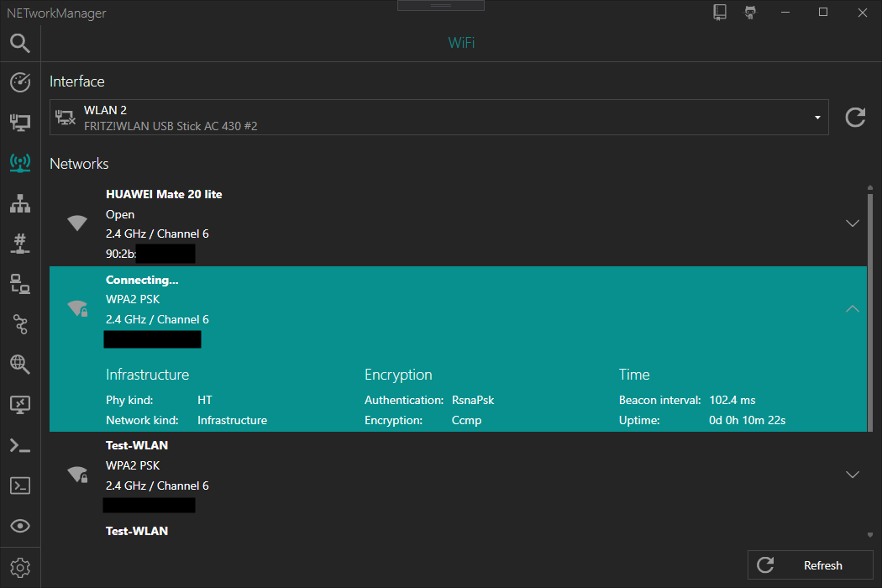Viewport: 882px width, 588px height.
Task: Collapse the Connecting network details
Action: pos(853,309)
